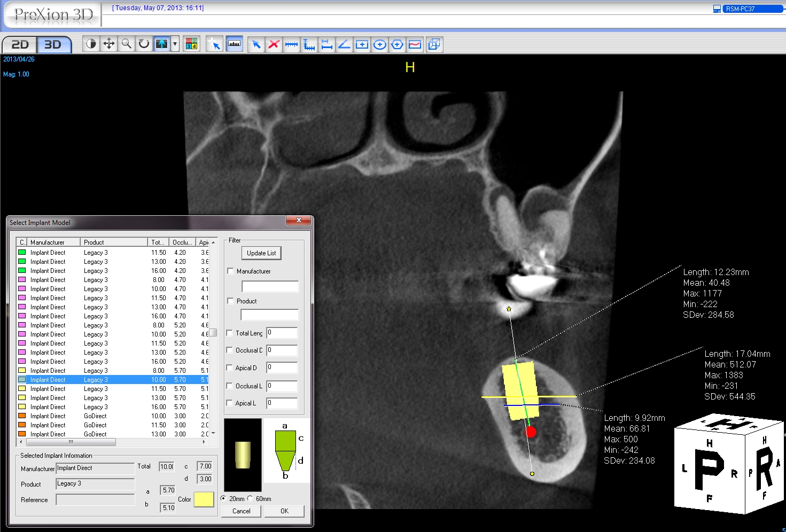Select the L-shaped polyline ruler tool
Screen dimensions: 786x532
pyautogui.click(x=309, y=44)
